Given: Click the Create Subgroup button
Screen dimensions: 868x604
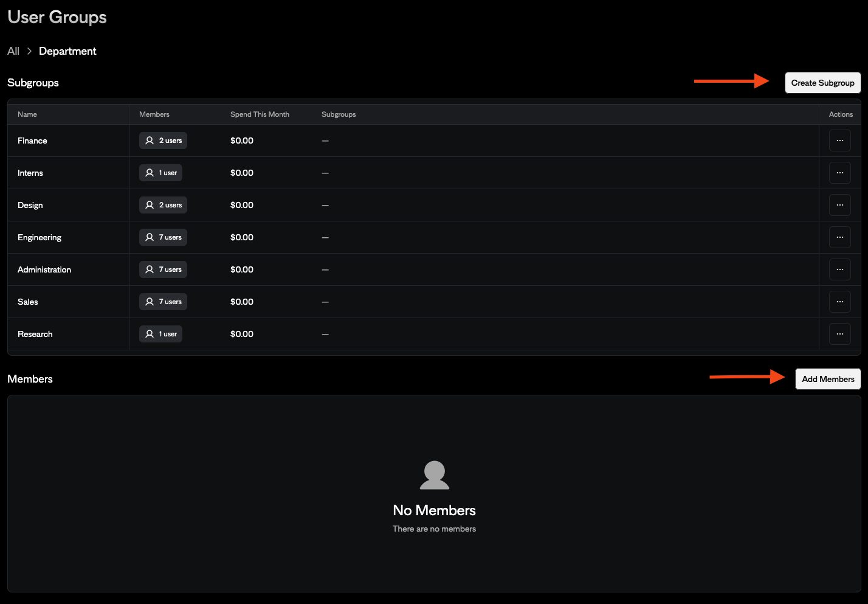Looking at the screenshot, I should [x=822, y=83].
